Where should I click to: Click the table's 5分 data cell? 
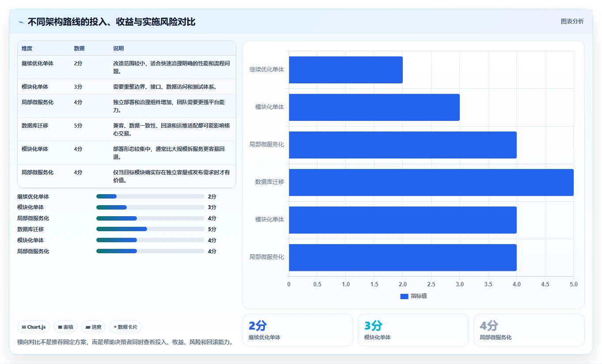[x=78, y=126]
